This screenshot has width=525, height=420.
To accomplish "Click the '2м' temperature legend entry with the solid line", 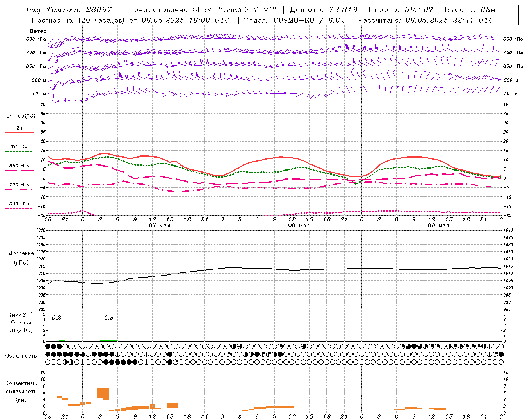I will (19, 128).
